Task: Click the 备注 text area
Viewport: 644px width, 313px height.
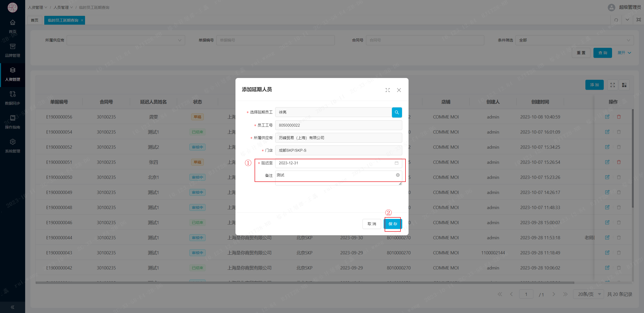Action: 339,178
